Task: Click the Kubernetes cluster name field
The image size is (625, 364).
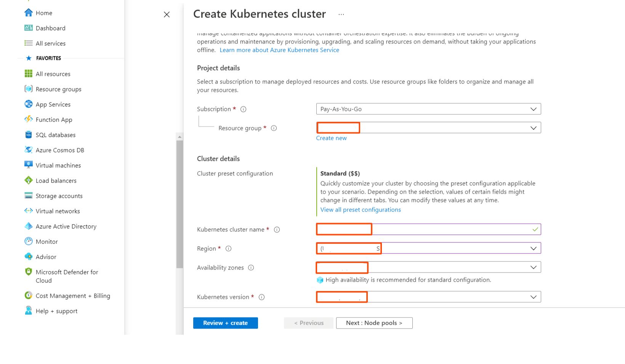Action: (x=428, y=229)
